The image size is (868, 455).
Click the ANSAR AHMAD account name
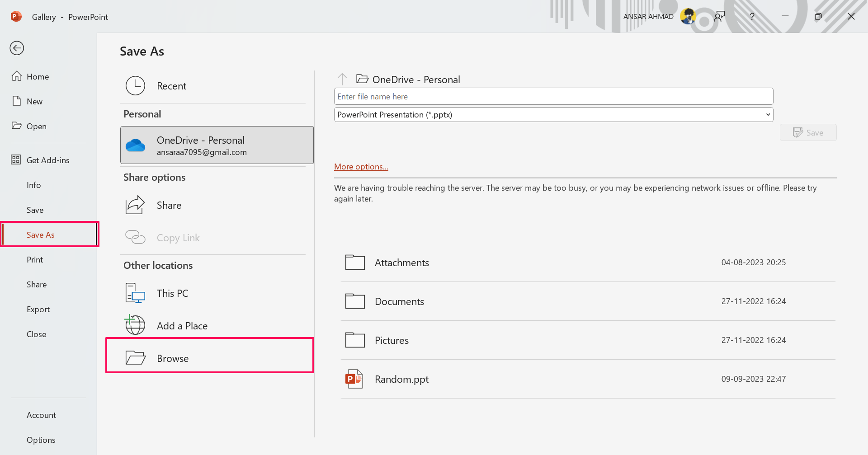(648, 16)
